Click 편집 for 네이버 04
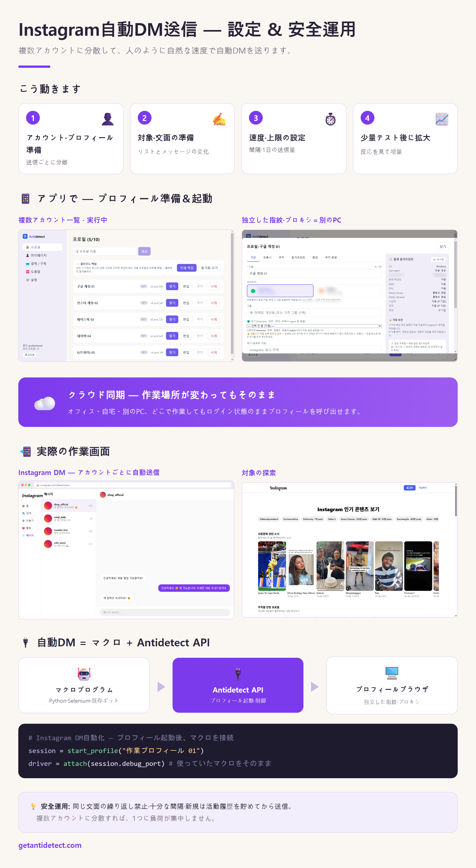Viewport: 476px width, 868px height. point(186,336)
